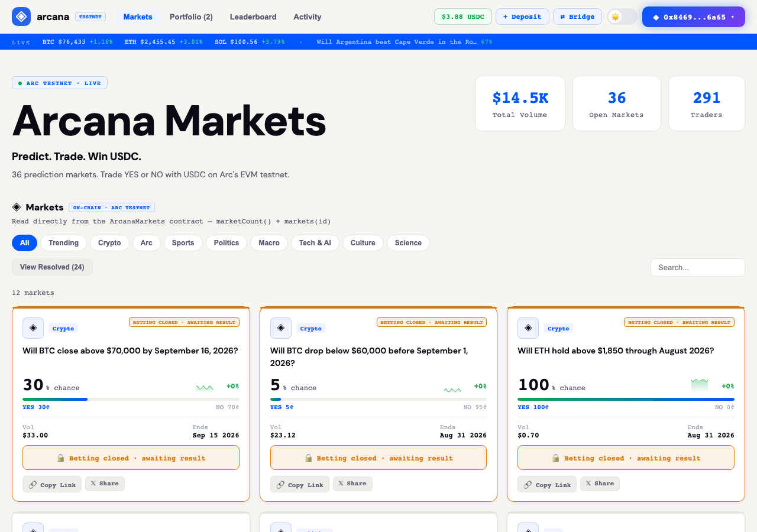Screen dimensions: 757x532
Task: Click Betting closed banner on BTC $60,000 card
Action: pyautogui.click(x=378, y=458)
